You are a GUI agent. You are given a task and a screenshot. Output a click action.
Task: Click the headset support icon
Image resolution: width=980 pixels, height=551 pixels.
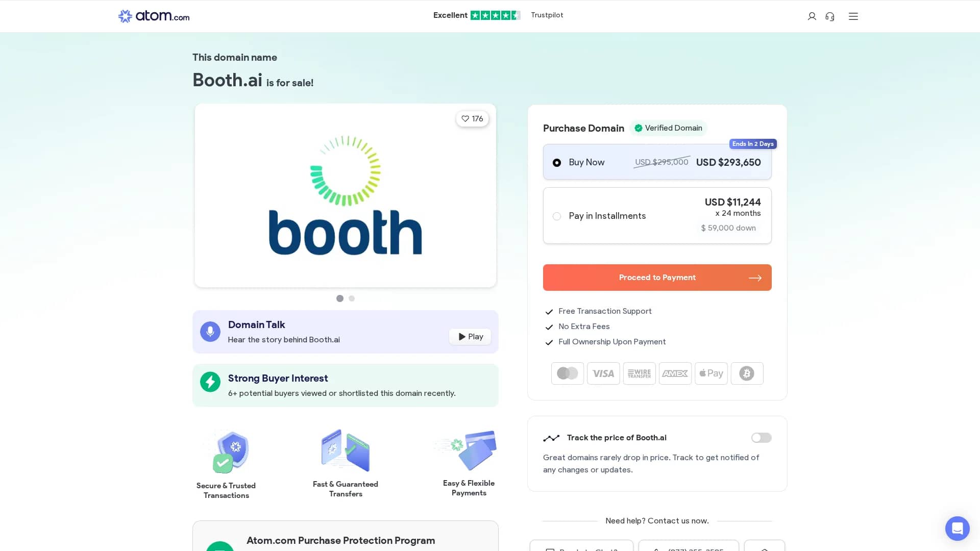point(830,16)
